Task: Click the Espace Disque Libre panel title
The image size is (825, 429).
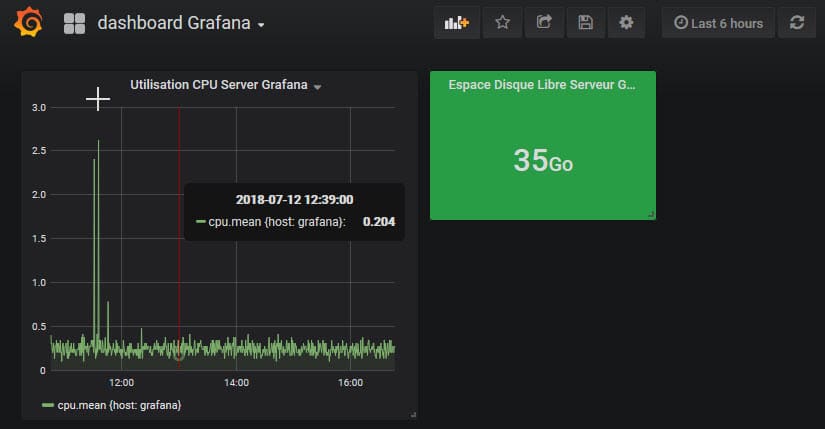Action: (542, 86)
